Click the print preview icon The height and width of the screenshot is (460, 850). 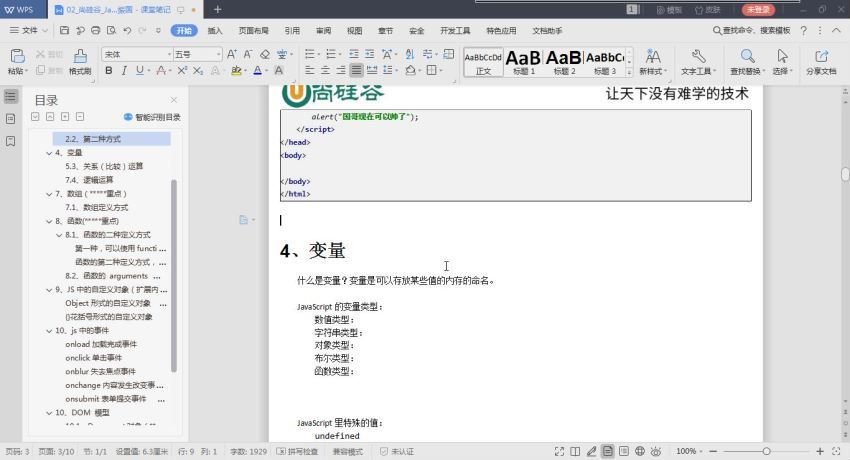(x=111, y=30)
